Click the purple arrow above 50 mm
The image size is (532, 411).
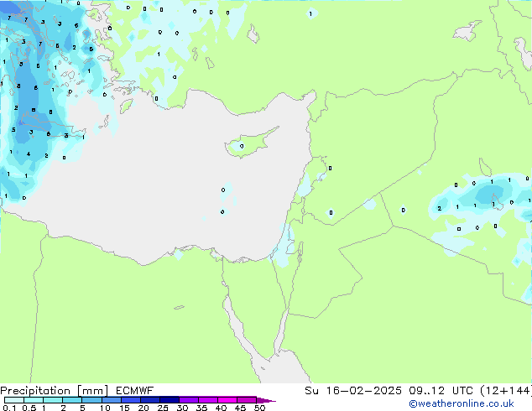(266, 400)
